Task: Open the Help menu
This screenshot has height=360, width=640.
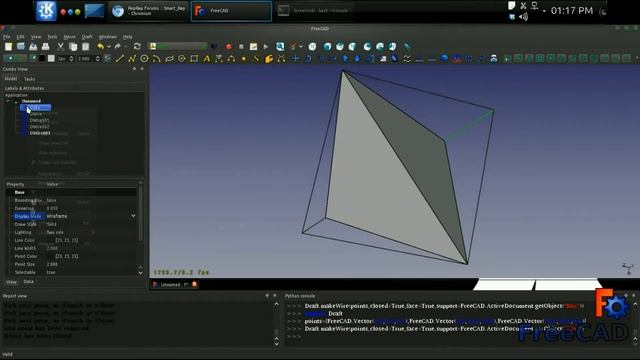Action: tap(127, 37)
